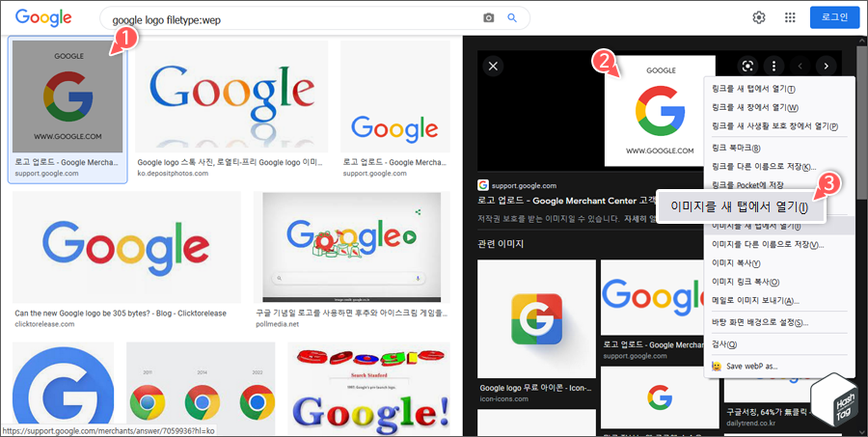Select 이미지를 다른 이름으로 저장 entry

[x=780, y=244]
